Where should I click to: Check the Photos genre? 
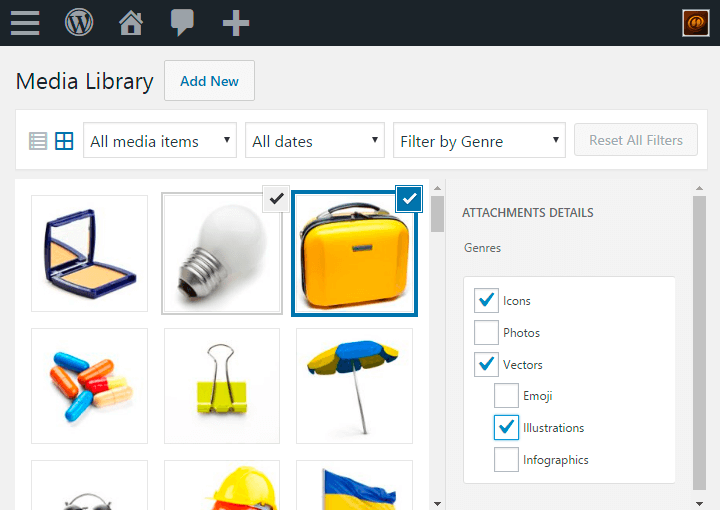[x=486, y=332]
